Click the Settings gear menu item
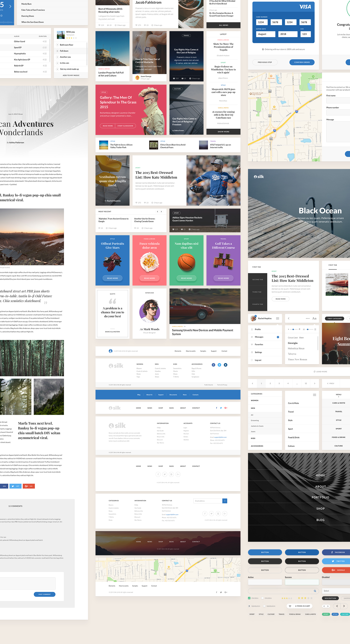Screen dimensions: 350x644 (265, 352)
